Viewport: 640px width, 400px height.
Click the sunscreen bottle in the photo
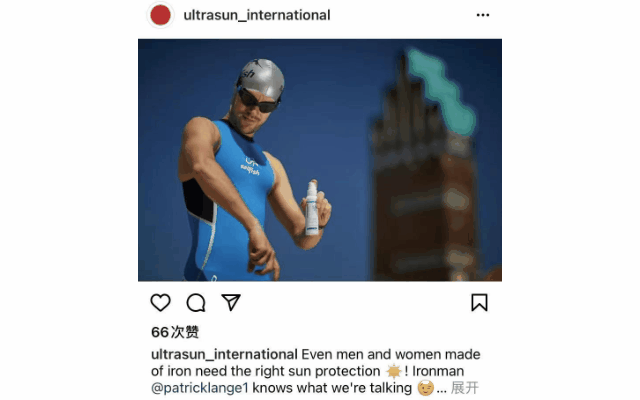coord(312,208)
